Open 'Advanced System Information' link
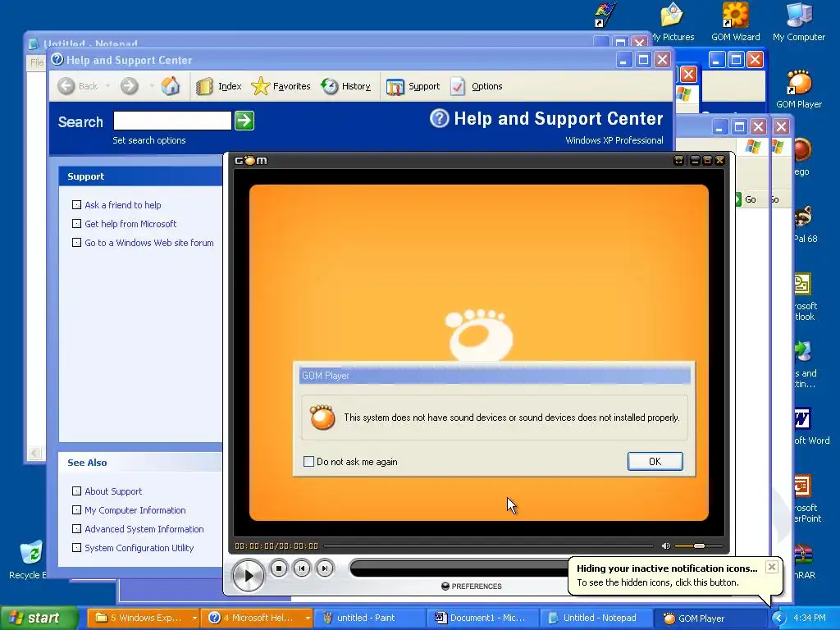Image resolution: width=840 pixels, height=630 pixels. (144, 529)
